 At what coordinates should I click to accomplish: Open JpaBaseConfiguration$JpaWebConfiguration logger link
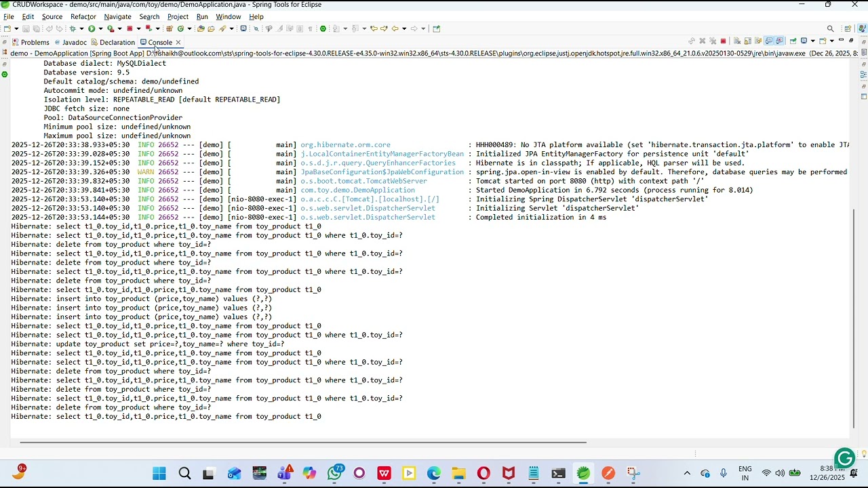coord(382,172)
